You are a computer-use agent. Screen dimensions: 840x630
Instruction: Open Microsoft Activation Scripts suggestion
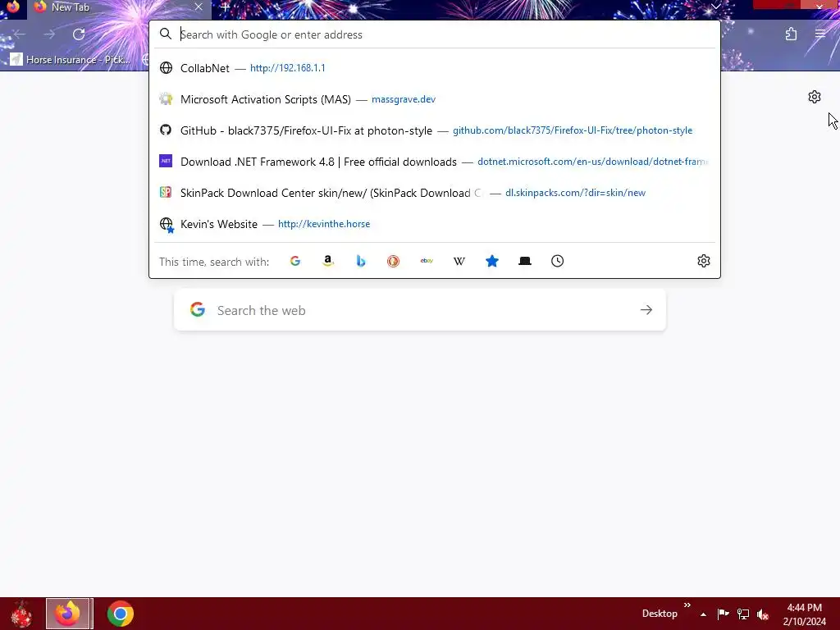(x=435, y=99)
